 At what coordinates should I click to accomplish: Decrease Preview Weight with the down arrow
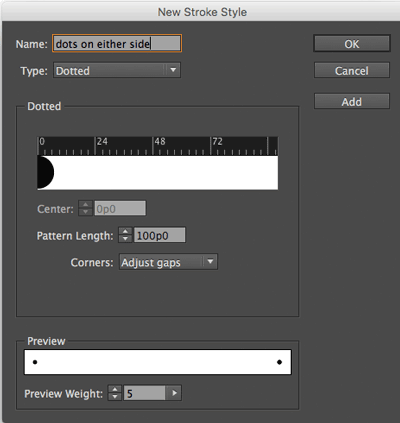tap(115, 397)
